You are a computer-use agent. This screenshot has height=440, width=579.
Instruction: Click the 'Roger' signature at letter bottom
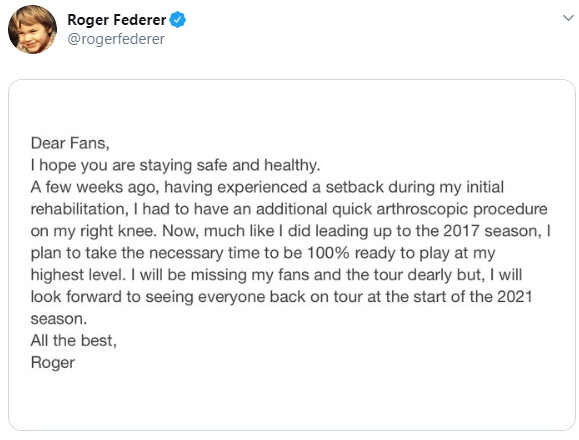pyautogui.click(x=53, y=363)
